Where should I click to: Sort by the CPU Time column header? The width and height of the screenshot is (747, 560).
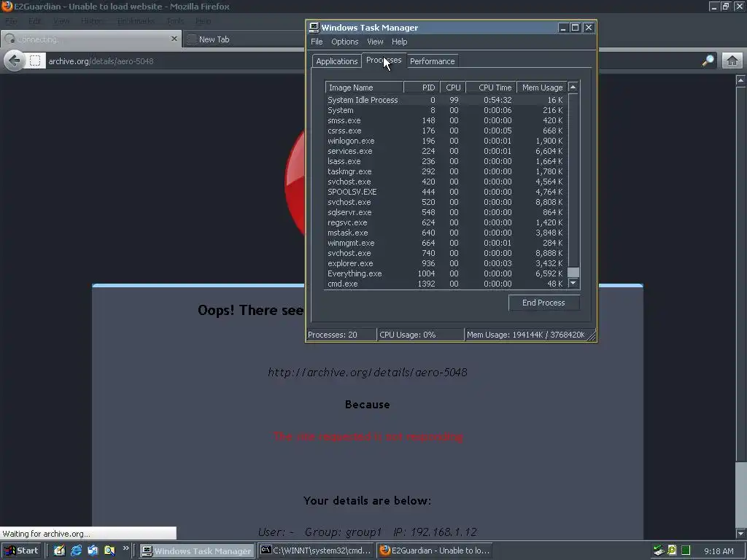pyautogui.click(x=491, y=87)
